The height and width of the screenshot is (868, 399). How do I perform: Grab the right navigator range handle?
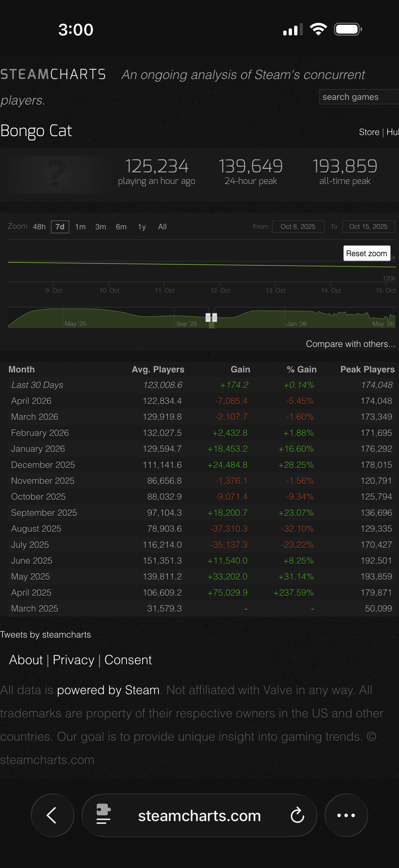215,317
